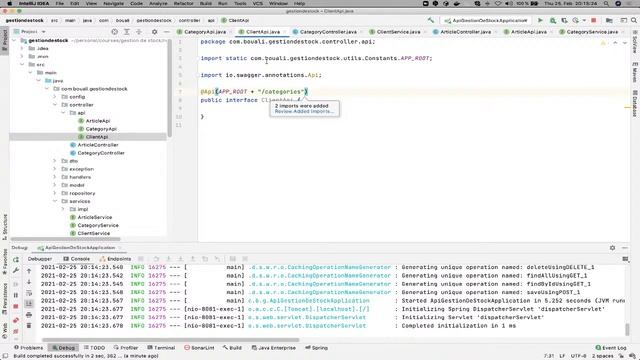Open the Database side panel
The width and height of the screenshot is (640, 360).
[x=635, y=103]
